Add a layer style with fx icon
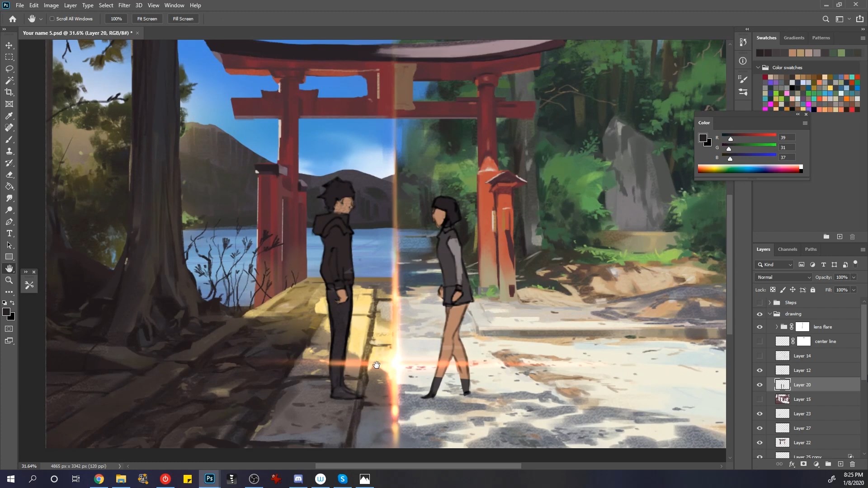Viewport: 868px width, 488px height. point(792,464)
